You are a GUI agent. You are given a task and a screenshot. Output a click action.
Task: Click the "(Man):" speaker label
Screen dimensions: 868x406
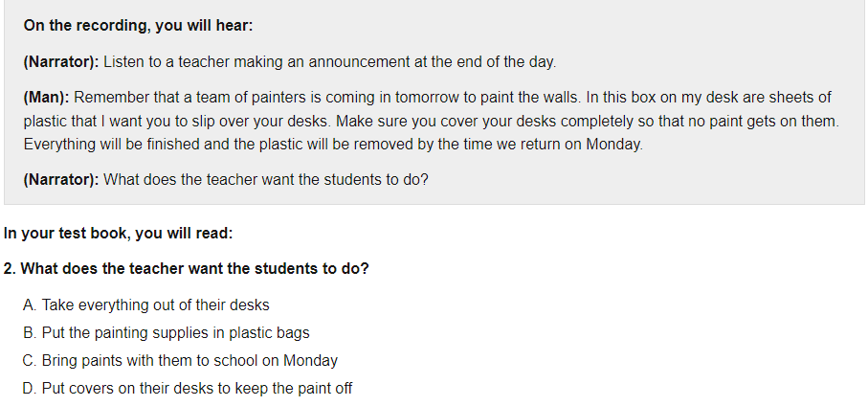pos(46,98)
